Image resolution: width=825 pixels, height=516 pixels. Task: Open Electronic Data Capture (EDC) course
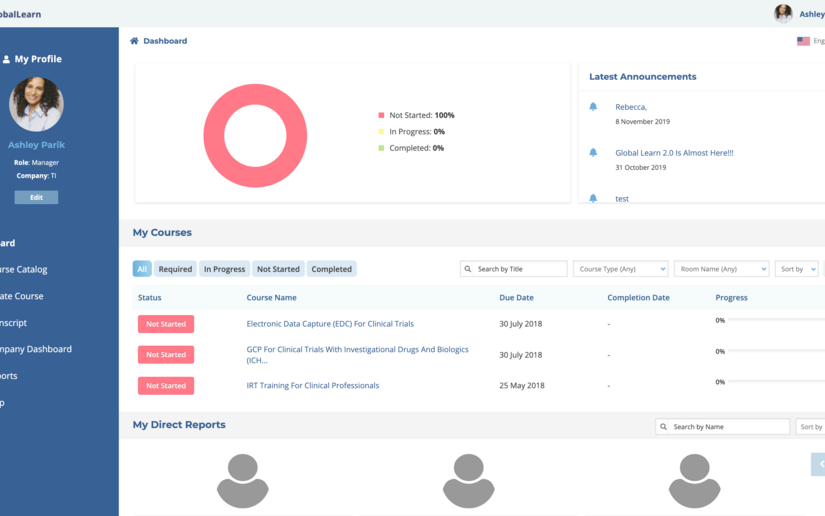pos(330,323)
